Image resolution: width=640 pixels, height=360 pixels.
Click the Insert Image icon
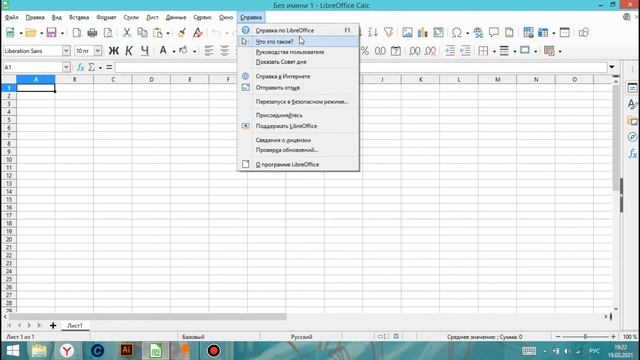[407, 32]
